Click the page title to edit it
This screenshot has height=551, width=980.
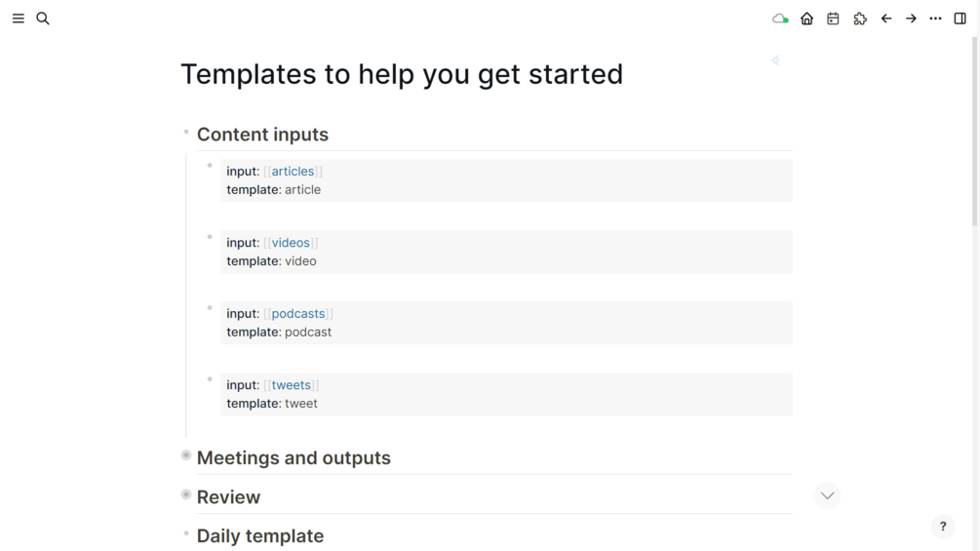coord(402,74)
